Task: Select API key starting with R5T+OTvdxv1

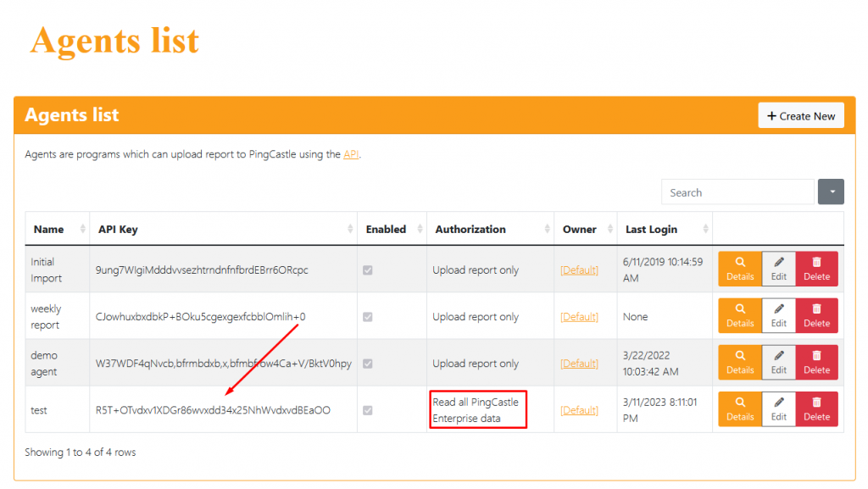Action: [213, 410]
